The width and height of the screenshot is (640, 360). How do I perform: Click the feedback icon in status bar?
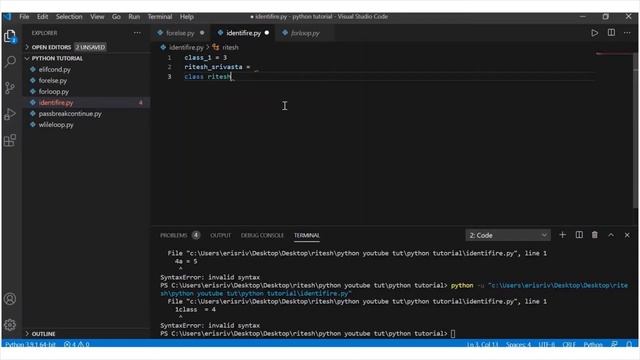(614, 344)
